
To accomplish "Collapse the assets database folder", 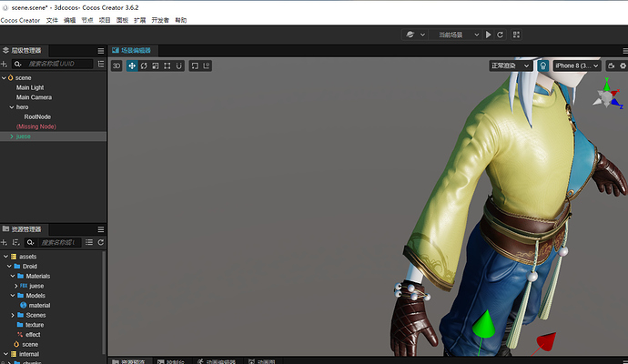I will click(5, 257).
